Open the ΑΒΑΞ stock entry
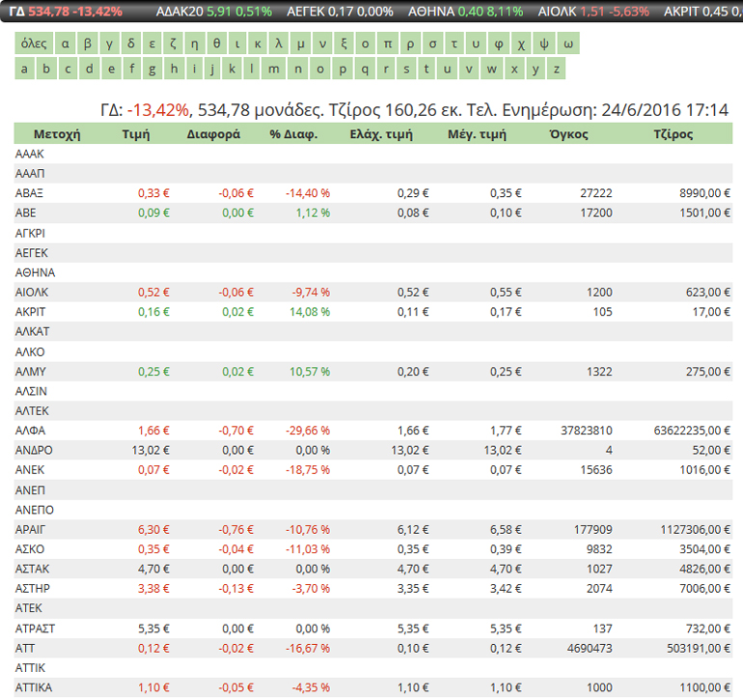This screenshot has height=700, width=743. click(31, 193)
